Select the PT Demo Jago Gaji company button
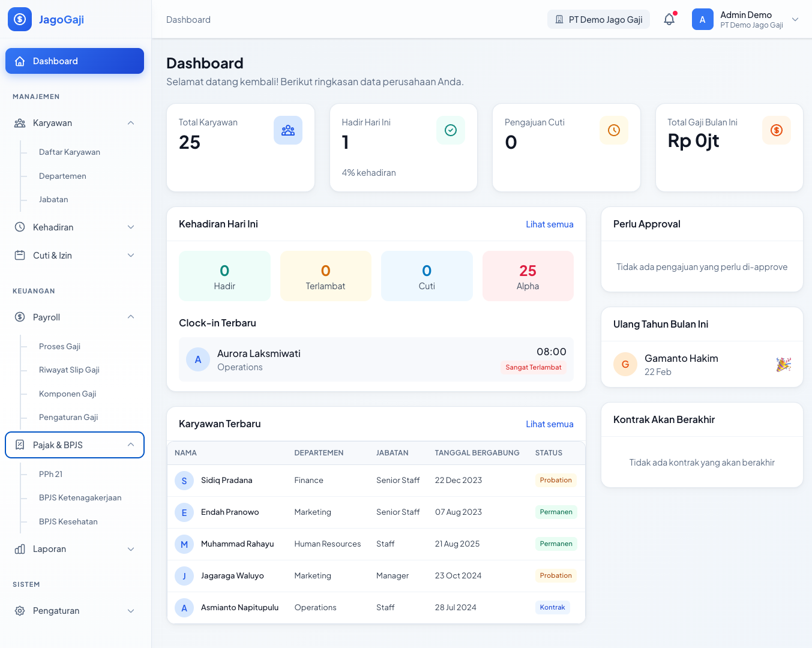 click(598, 19)
